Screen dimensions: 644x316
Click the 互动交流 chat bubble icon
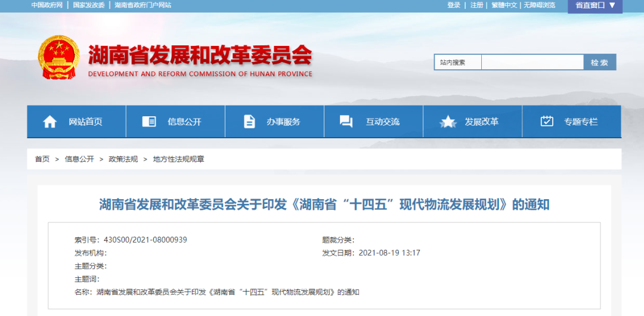[346, 122]
